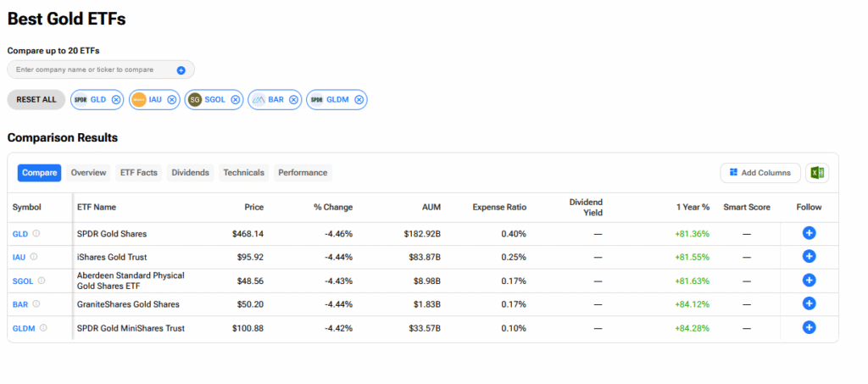
Task: Follow GLD with plus button
Action: point(809,233)
